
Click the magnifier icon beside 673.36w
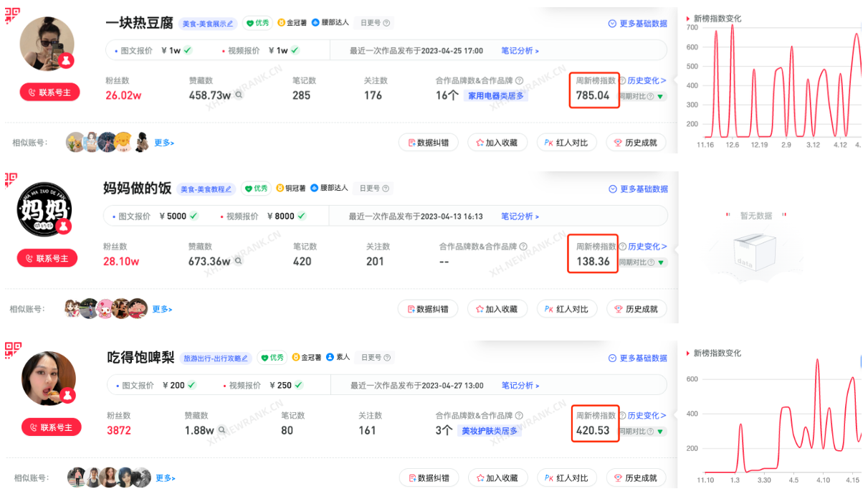pyautogui.click(x=239, y=261)
